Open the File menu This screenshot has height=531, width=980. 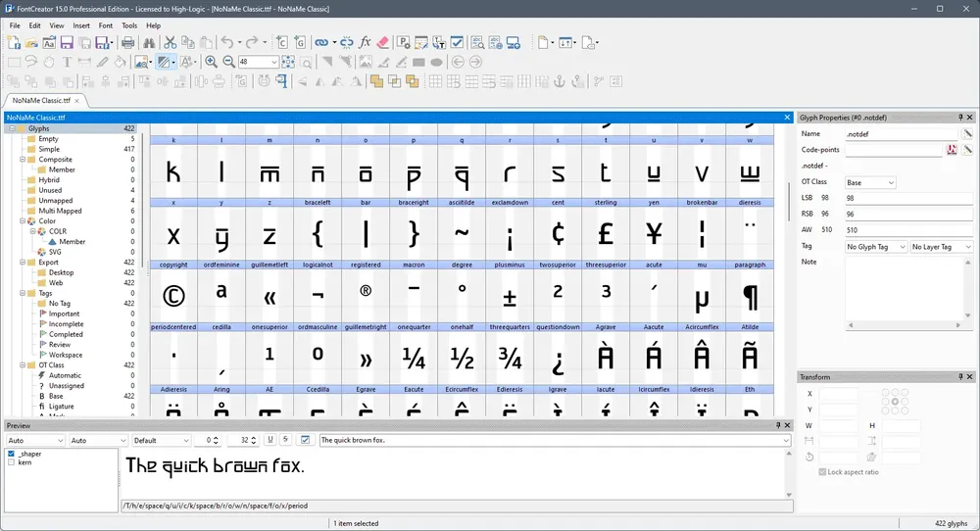pyautogui.click(x=15, y=25)
